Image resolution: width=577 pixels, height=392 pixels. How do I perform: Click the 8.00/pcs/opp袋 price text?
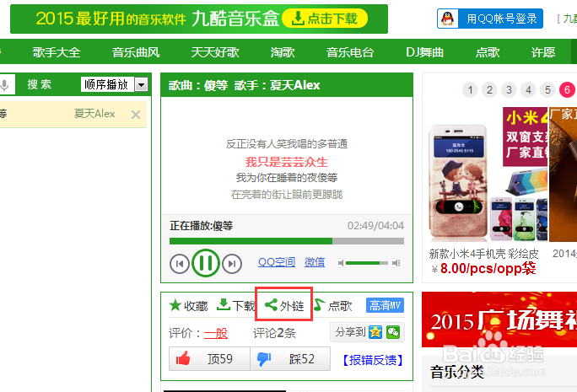point(488,268)
